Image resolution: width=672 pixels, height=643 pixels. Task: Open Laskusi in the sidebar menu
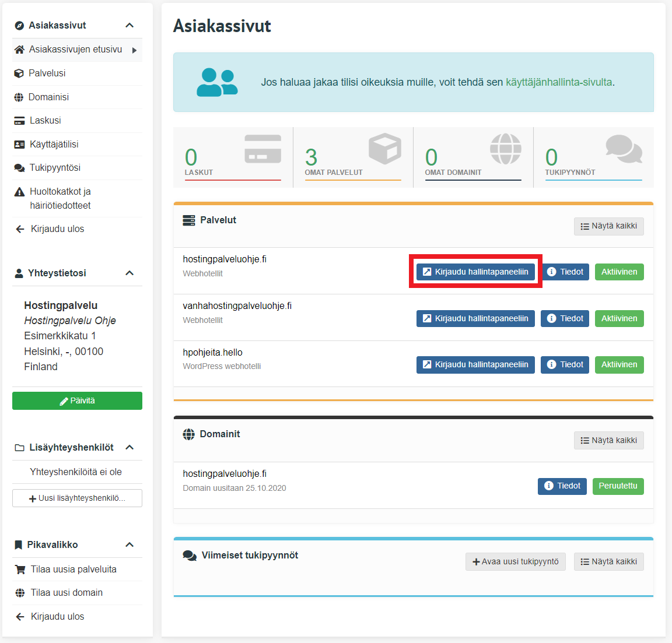tap(45, 121)
